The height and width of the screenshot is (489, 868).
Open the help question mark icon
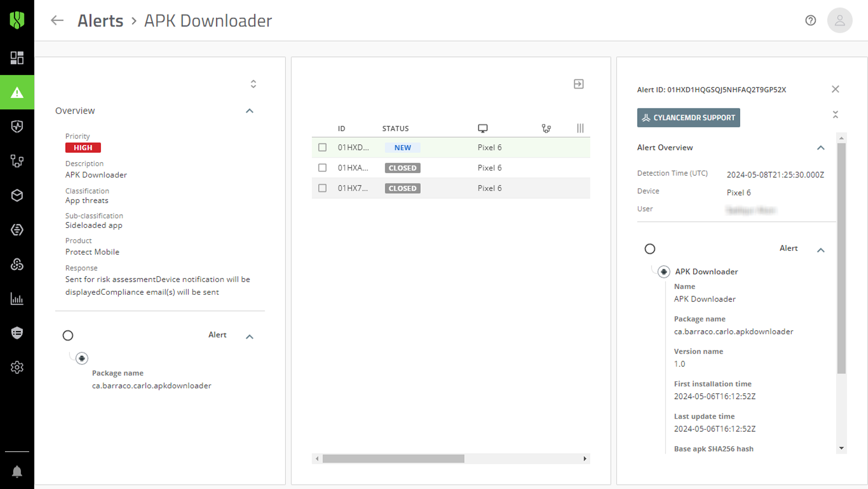[811, 20]
